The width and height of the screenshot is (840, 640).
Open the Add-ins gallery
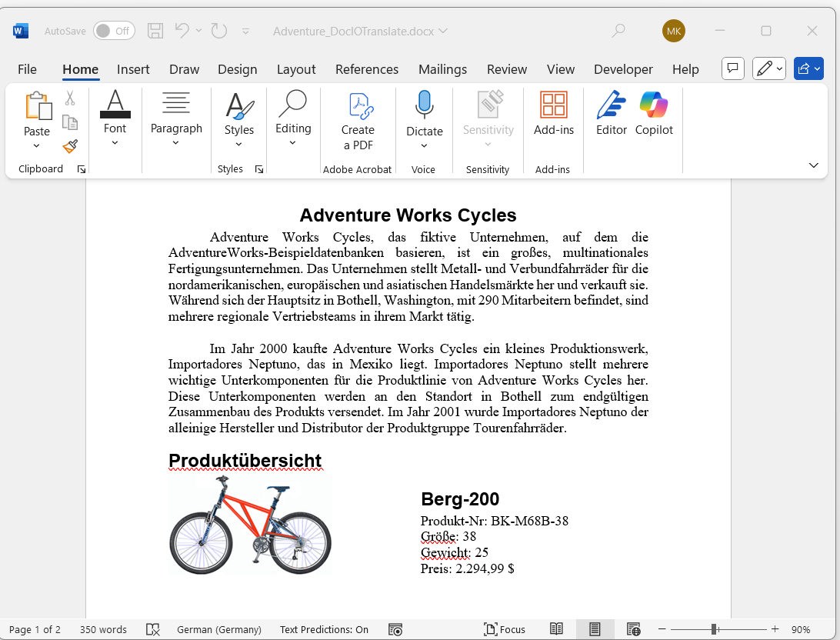[554, 114]
